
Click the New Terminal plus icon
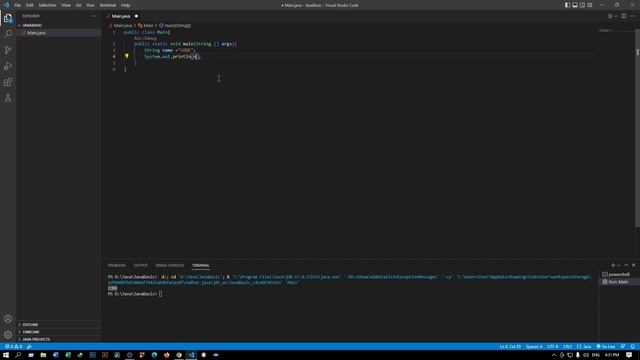tap(613, 265)
